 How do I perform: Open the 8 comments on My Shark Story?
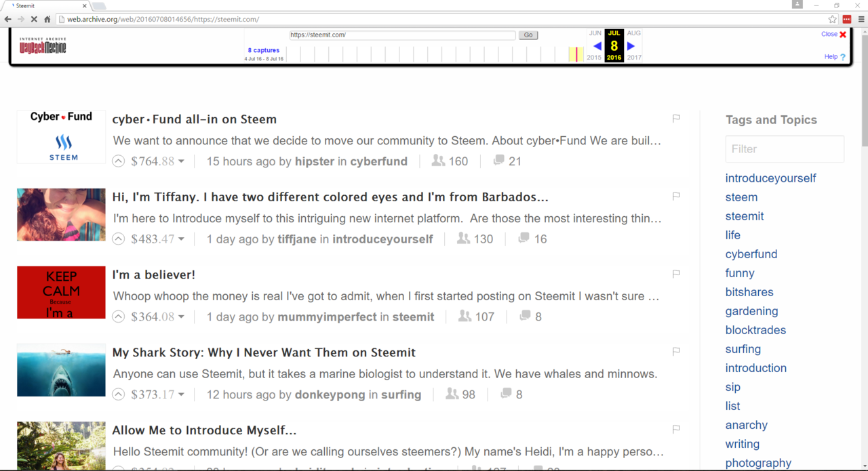coord(512,394)
